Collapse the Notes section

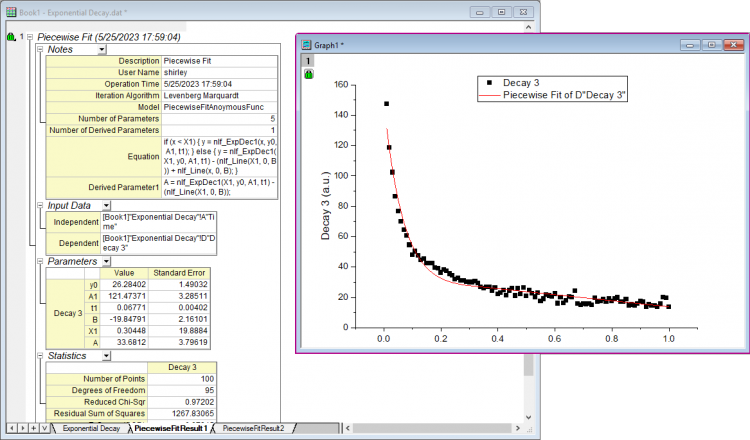pyautogui.click(x=41, y=49)
